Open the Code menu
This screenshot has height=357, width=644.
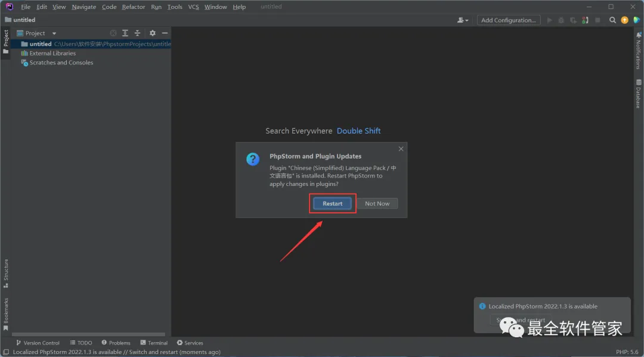click(109, 7)
